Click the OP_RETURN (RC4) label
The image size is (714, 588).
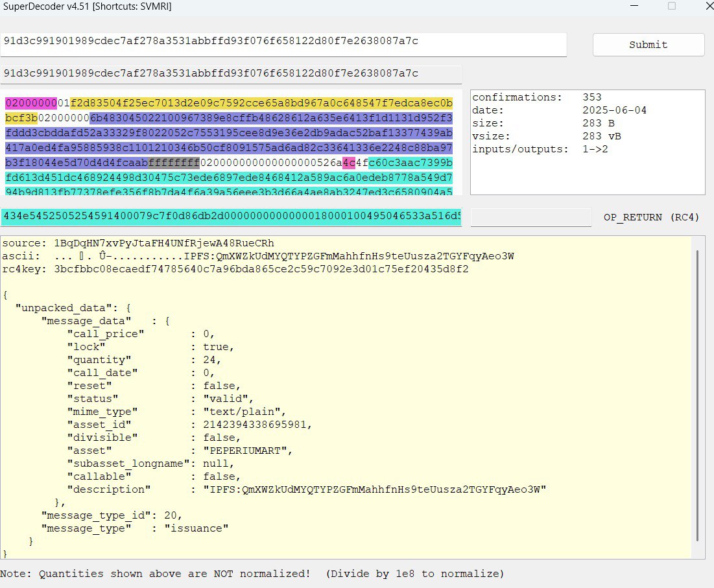[651, 218]
